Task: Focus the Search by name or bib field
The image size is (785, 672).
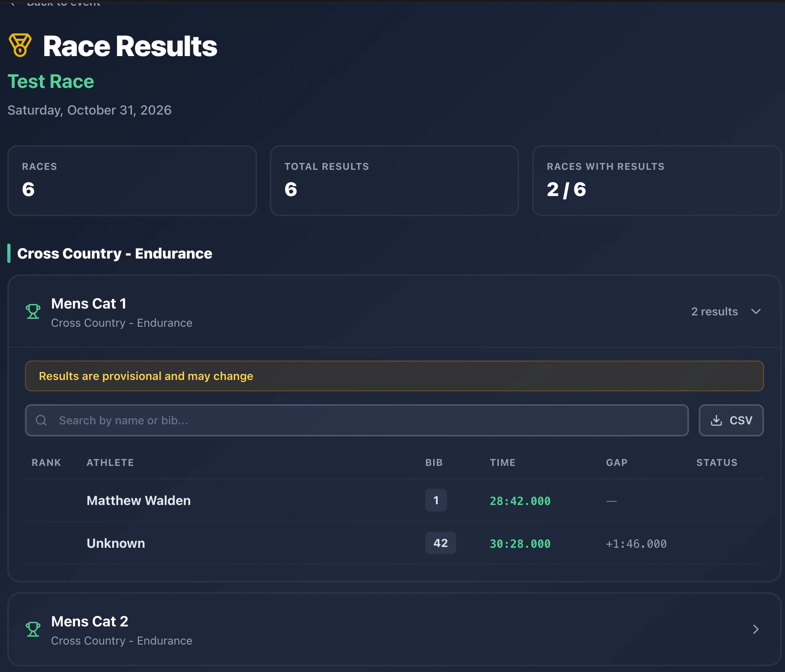Action: [357, 420]
